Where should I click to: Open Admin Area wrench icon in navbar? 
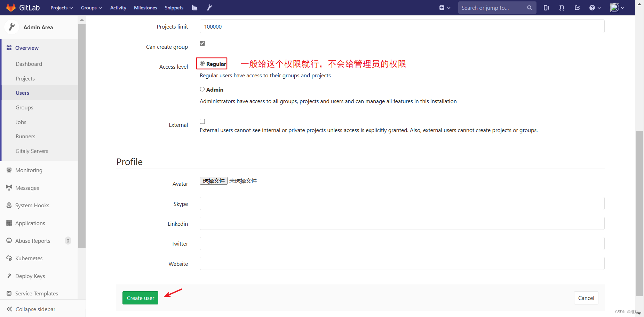209,8
